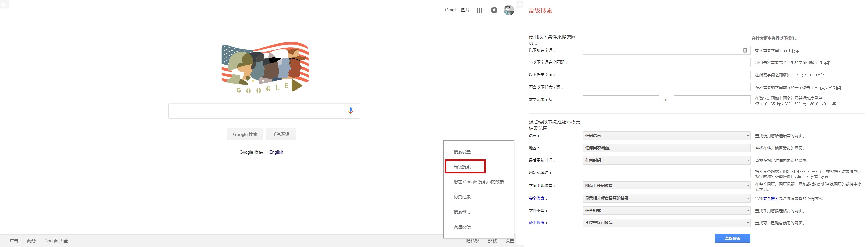
Task: Click number range 到 end field
Action: pyautogui.click(x=712, y=100)
